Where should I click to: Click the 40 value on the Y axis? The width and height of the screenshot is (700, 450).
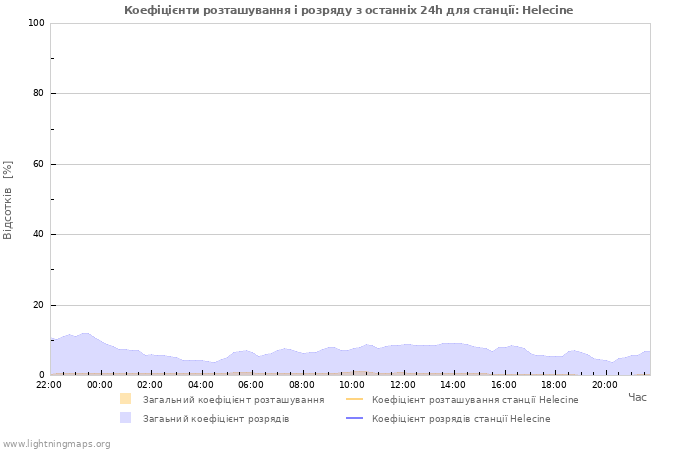pyautogui.click(x=38, y=235)
